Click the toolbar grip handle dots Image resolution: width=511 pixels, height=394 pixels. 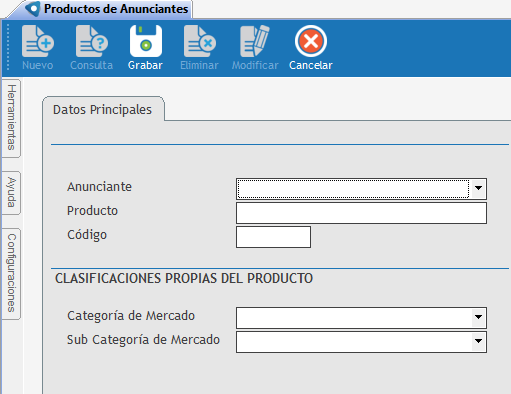(8, 47)
